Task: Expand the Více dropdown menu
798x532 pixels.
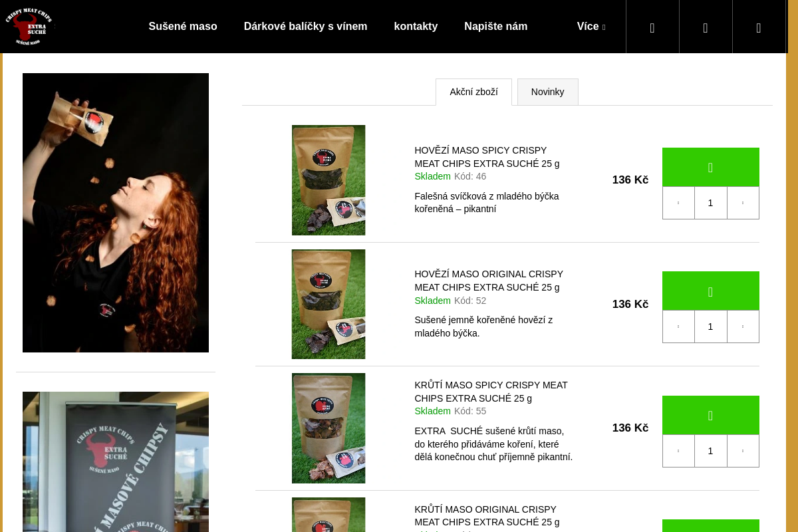Action: point(591,27)
